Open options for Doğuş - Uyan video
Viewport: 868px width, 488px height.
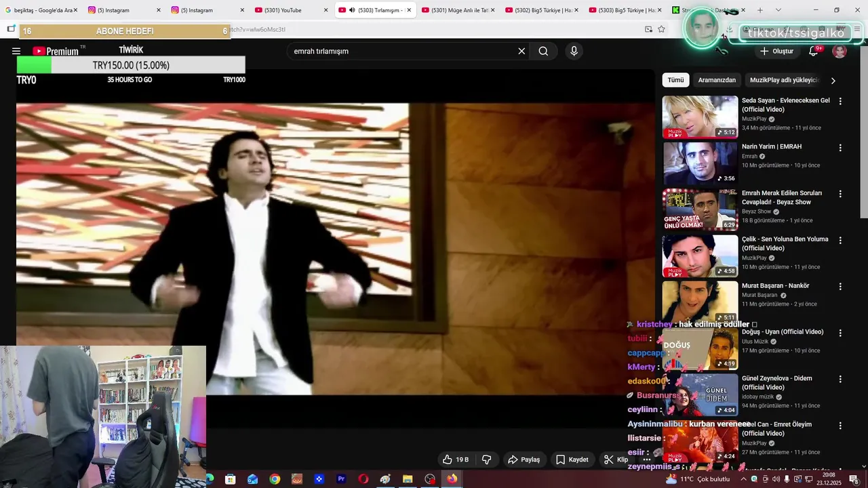[840, 333]
